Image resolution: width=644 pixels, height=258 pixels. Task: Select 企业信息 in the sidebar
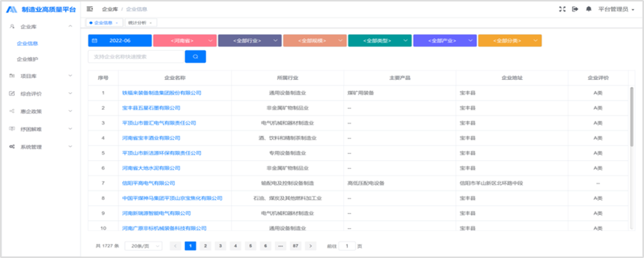[27, 43]
